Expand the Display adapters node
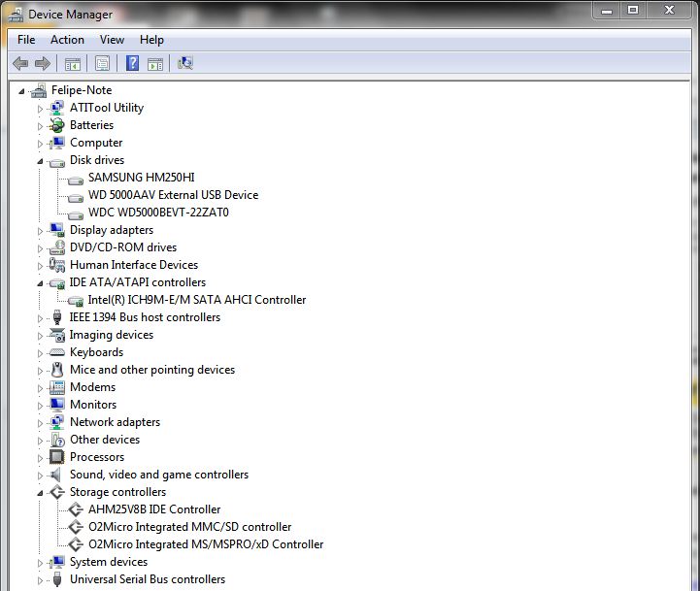Screen dimensions: 700x591 [40, 231]
